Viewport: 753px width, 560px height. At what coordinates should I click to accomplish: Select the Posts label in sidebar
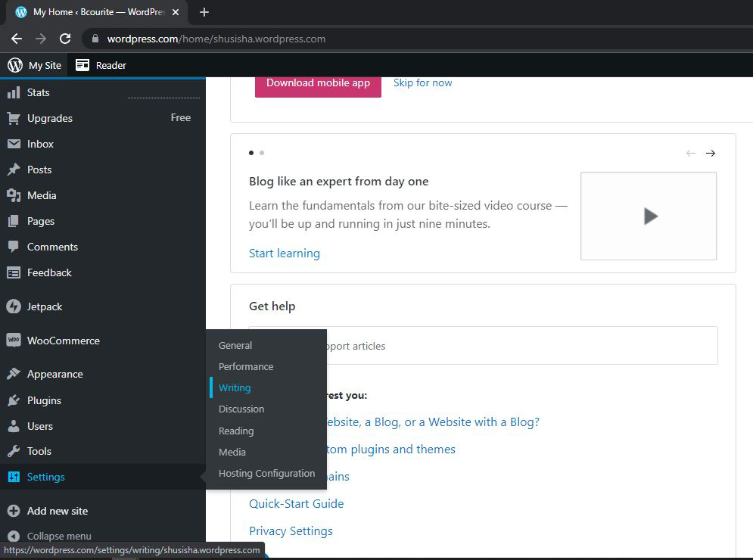39,170
